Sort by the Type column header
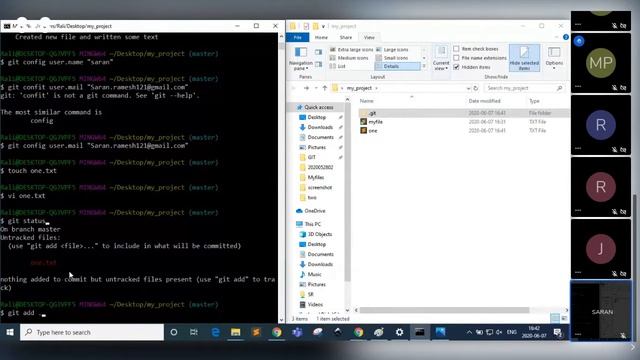This screenshot has height=360, width=640. [x=534, y=101]
